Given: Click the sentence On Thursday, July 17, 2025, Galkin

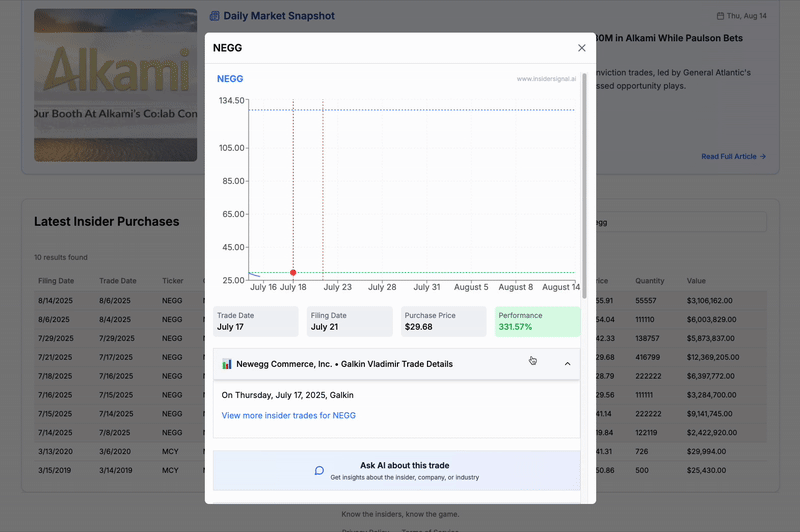Looking at the screenshot, I should 287,395.
